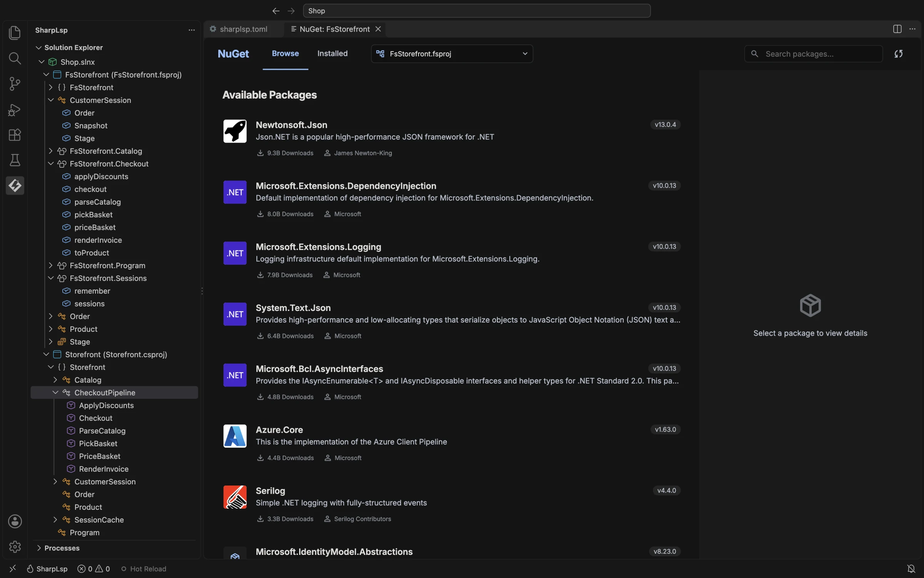Switch to the Installed tab
Image resolution: width=924 pixels, height=578 pixels.
[332, 54]
